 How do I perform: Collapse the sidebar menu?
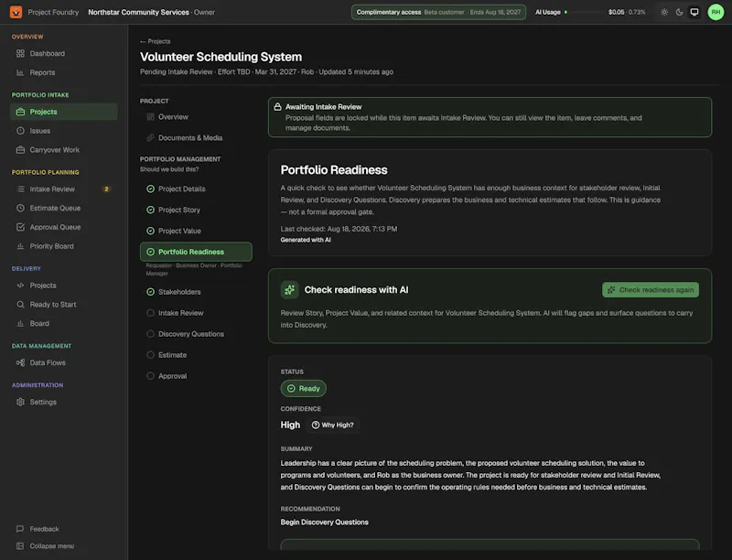click(45, 546)
